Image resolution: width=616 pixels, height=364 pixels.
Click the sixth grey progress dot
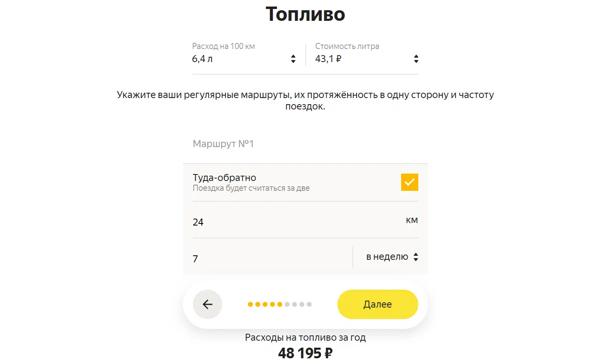(x=287, y=304)
